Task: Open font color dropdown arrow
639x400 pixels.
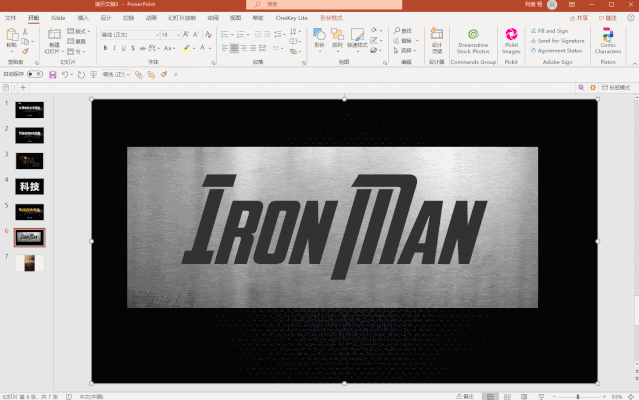Action: point(209,48)
